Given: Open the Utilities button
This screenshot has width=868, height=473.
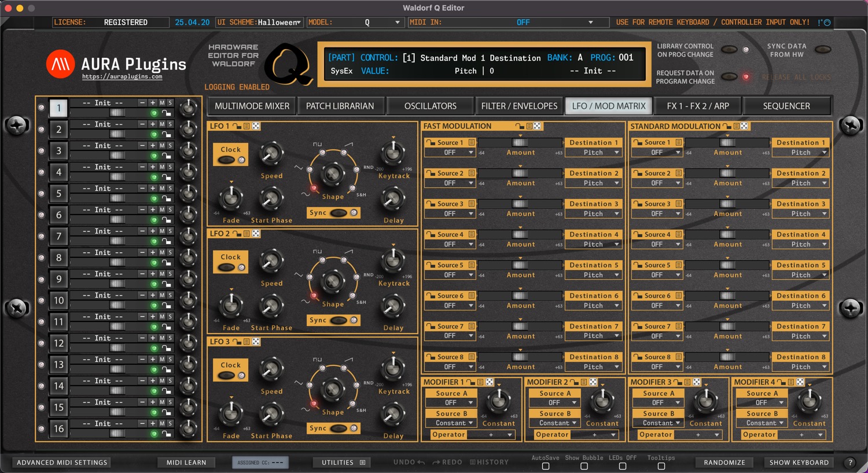Looking at the screenshot, I should tap(343, 463).
